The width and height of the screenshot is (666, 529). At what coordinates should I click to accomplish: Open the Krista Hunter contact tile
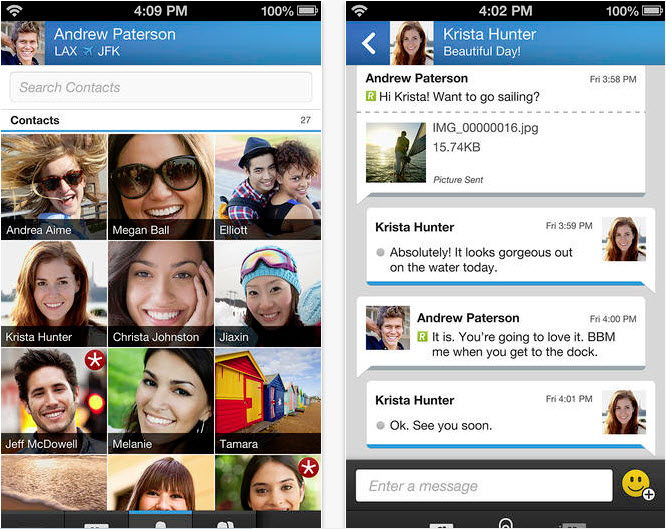pos(54,294)
